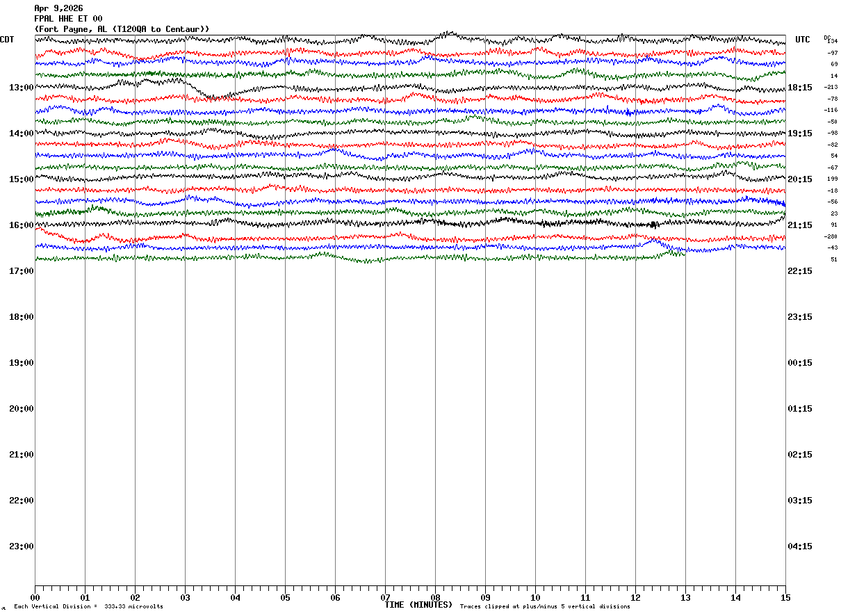Click the 03:15 UTC time label
The width and height of the screenshot is (841, 616).
tap(800, 501)
